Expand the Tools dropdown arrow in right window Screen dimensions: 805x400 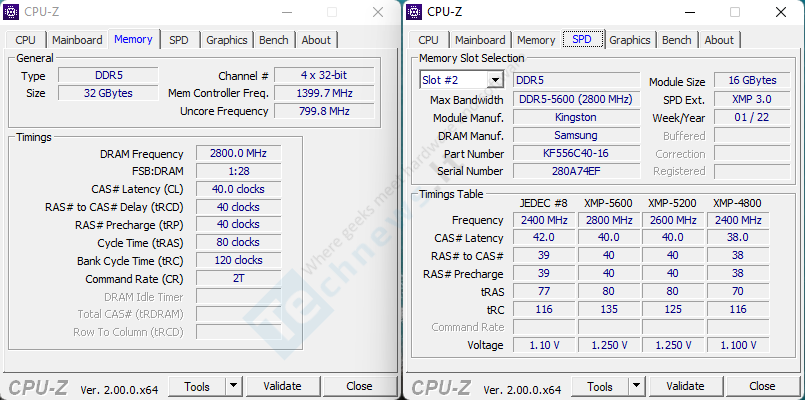pyautogui.click(x=637, y=386)
